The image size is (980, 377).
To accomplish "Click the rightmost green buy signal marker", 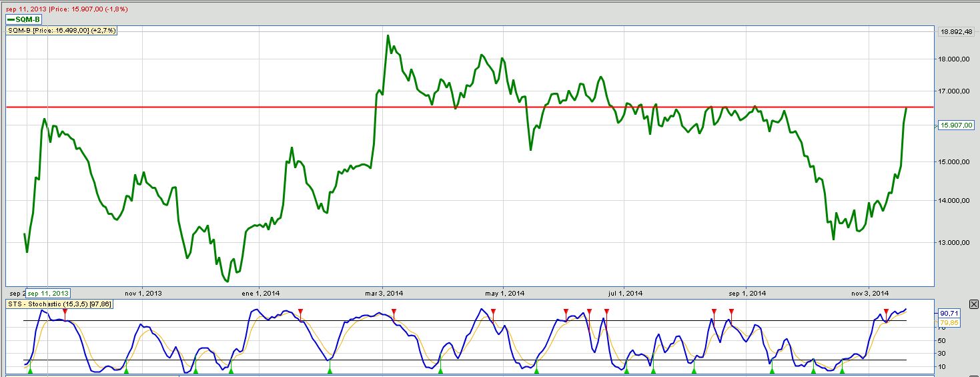I will click(842, 370).
